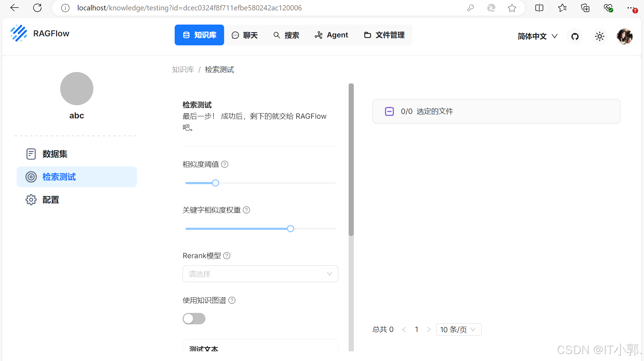Open the Agent section

pos(331,35)
